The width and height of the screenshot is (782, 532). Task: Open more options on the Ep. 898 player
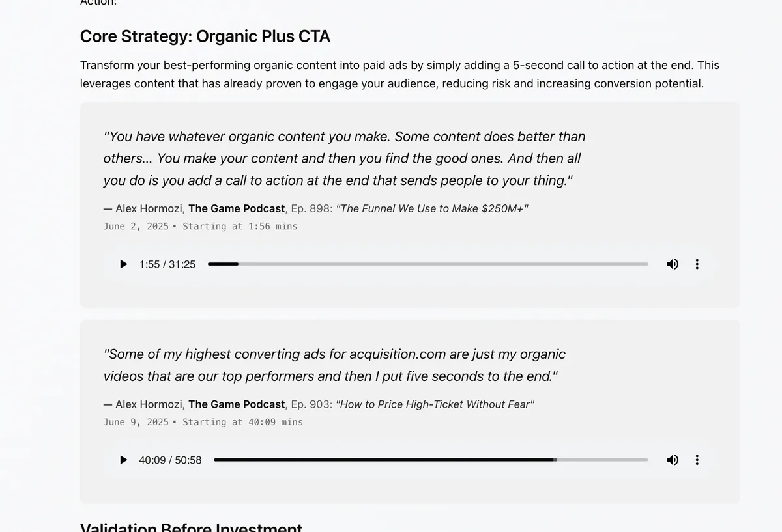697,264
